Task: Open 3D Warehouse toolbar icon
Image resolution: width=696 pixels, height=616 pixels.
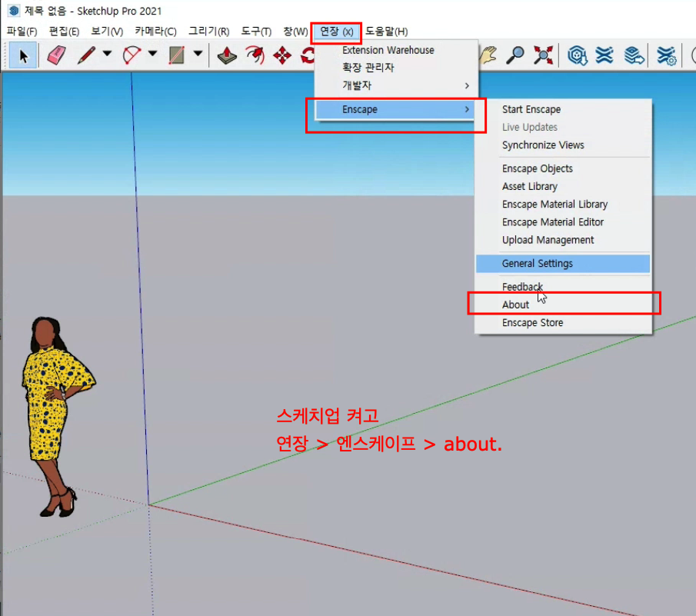Action: (x=577, y=55)
